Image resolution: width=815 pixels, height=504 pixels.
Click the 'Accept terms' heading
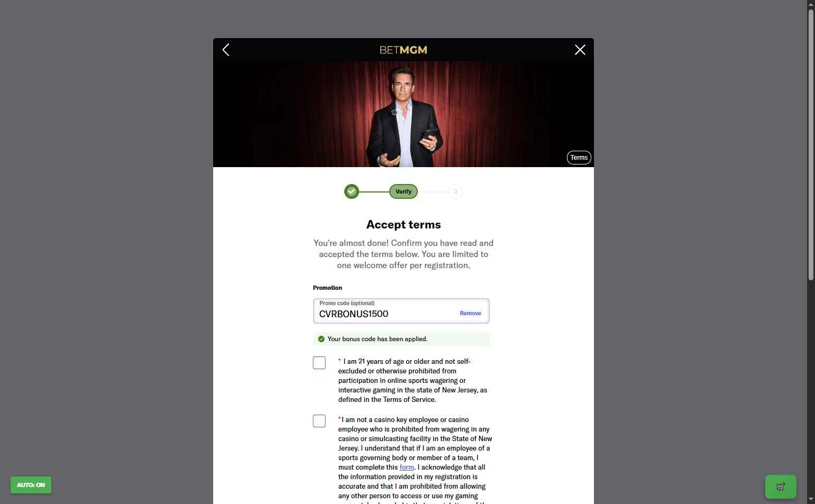[404, 225]
